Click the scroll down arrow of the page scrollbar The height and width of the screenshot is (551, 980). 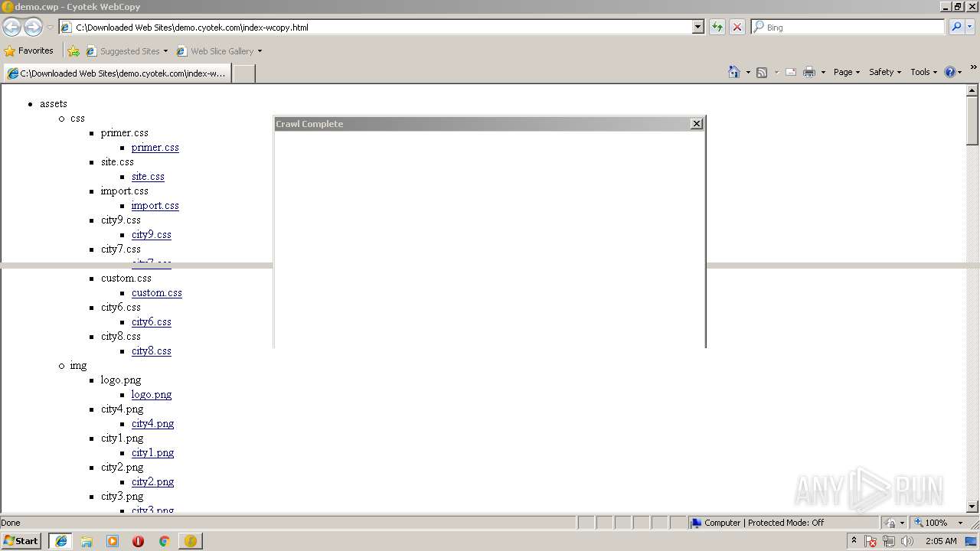point(972,507)
